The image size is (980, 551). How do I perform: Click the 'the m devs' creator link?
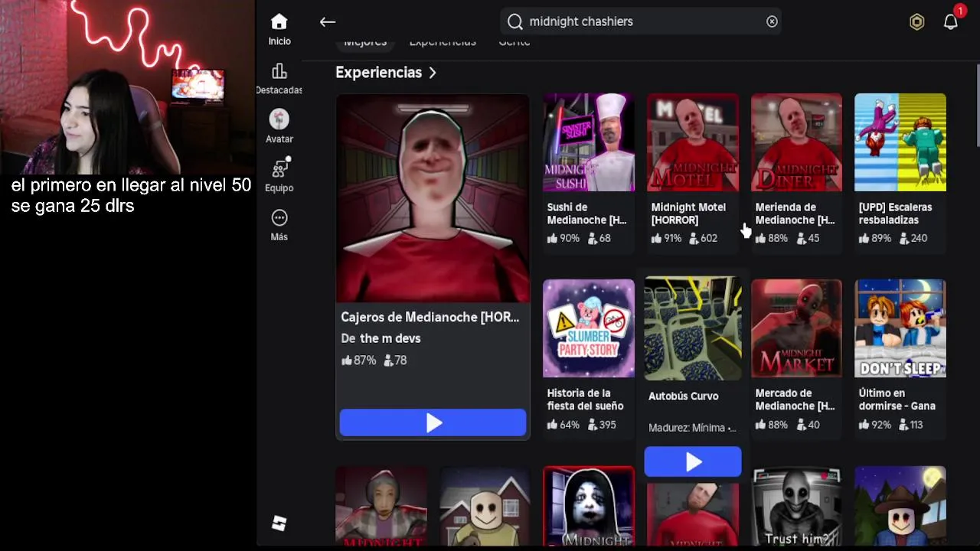[390, 338]
